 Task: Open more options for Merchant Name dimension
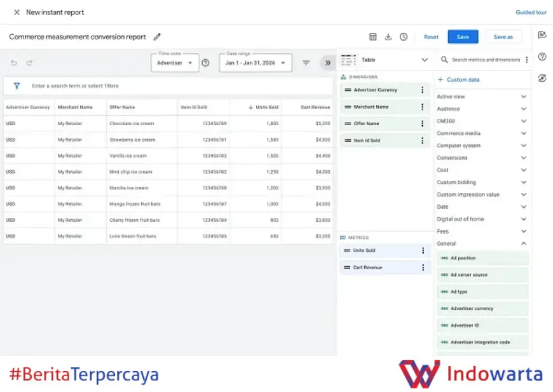point(422,107)
